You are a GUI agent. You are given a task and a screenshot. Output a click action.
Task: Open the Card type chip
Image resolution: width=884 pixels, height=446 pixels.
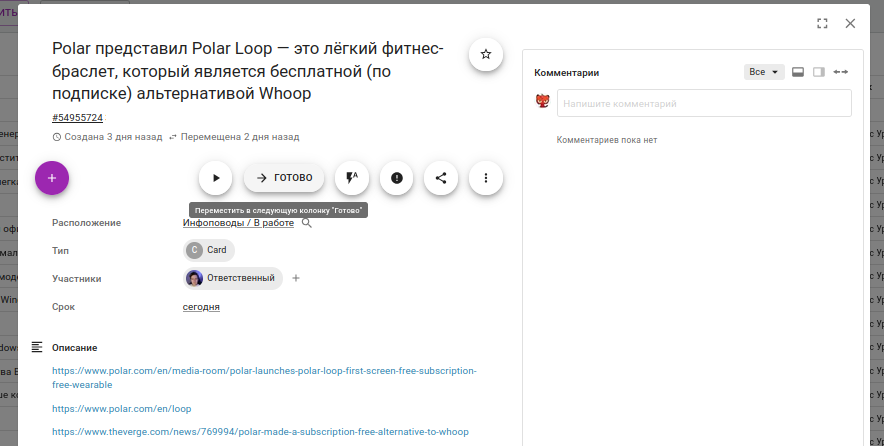(x=208, y=250)
